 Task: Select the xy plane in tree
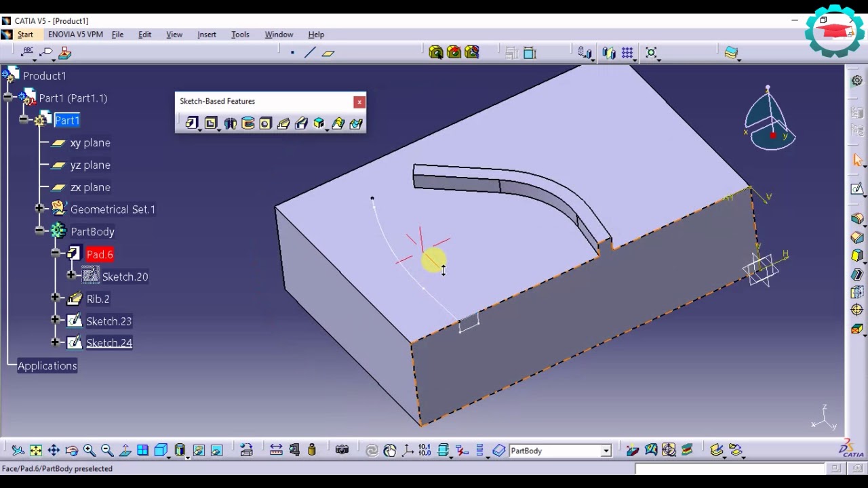90,143
